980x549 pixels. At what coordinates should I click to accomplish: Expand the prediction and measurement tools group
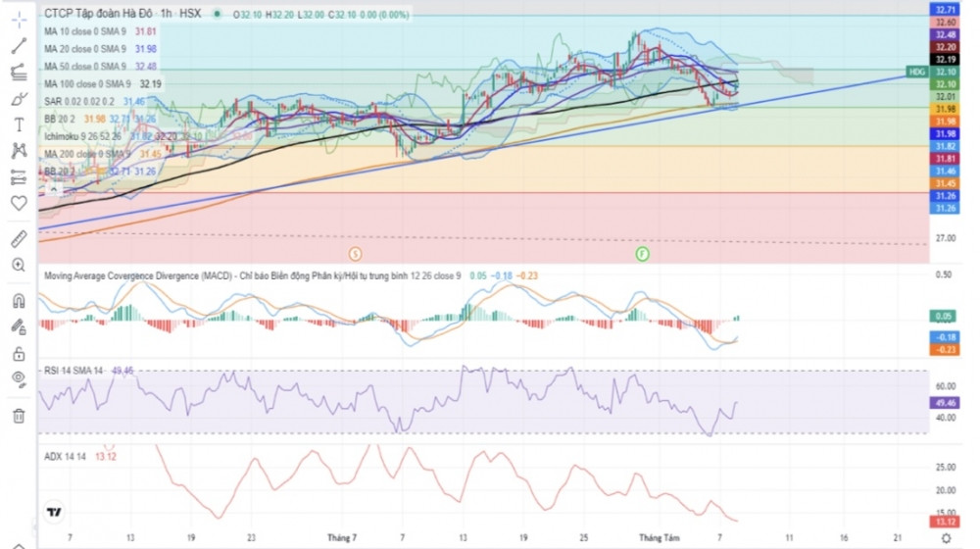pos(19,176)
